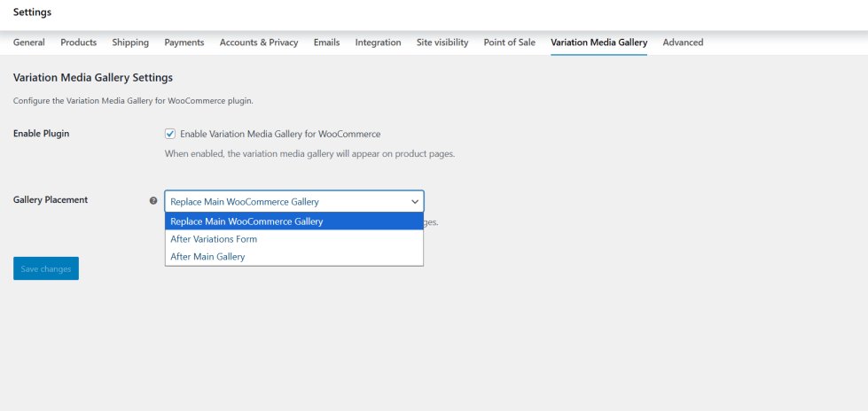Pick the highlighted 'Replace Main WooCommerce Gallery' option
Viewport: 868px width, 411px height.
(246, 221)
